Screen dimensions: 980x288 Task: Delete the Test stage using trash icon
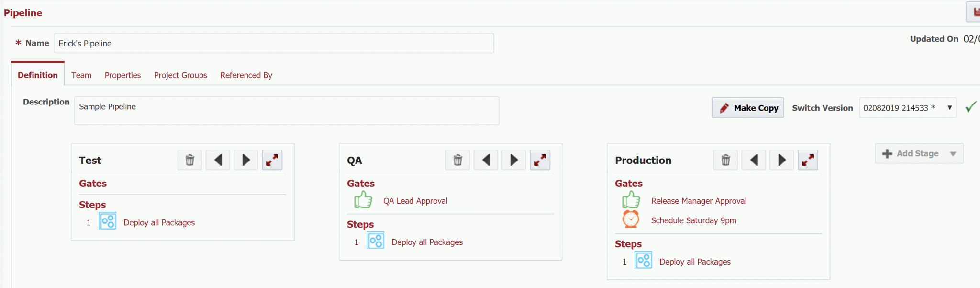(x=189, y=160)
